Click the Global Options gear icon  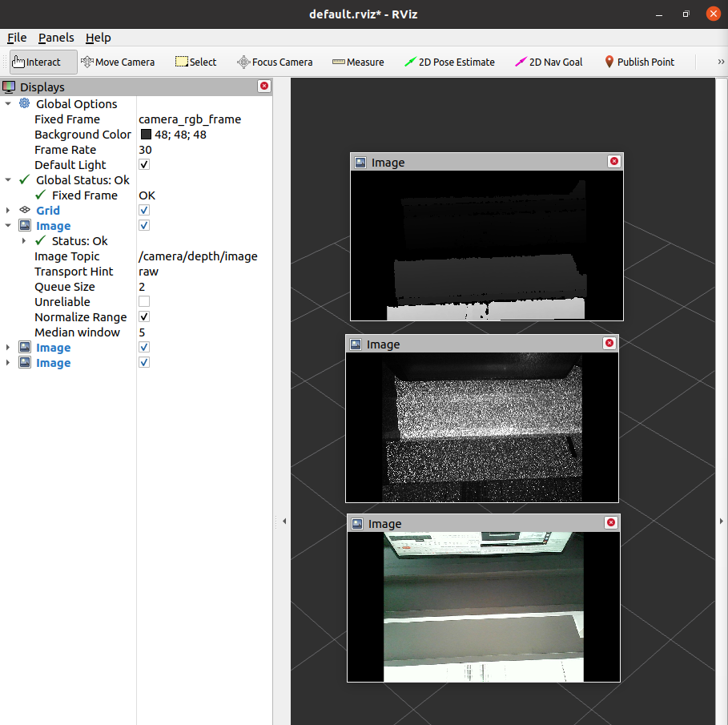[25, 103]
